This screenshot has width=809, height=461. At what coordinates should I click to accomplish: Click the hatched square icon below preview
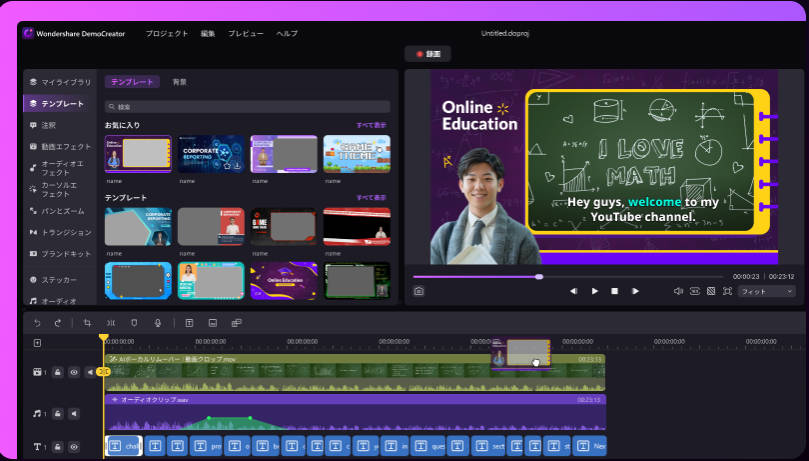711,291
